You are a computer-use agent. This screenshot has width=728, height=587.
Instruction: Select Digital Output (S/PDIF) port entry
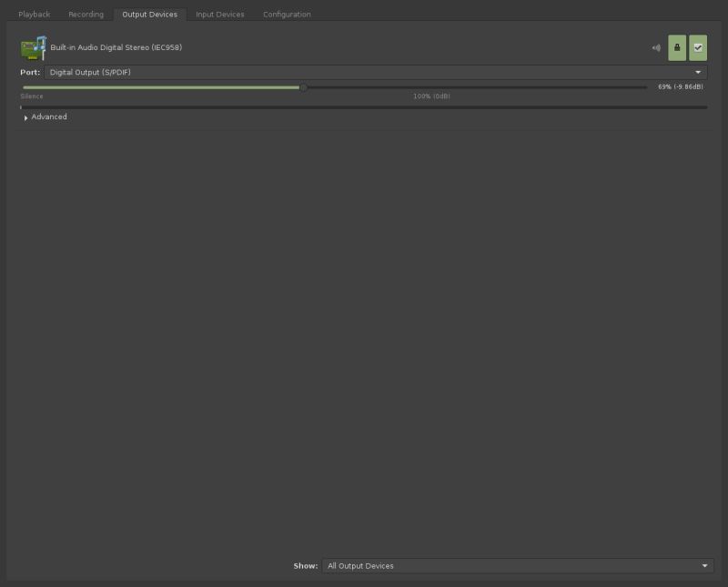click(378, 71)
